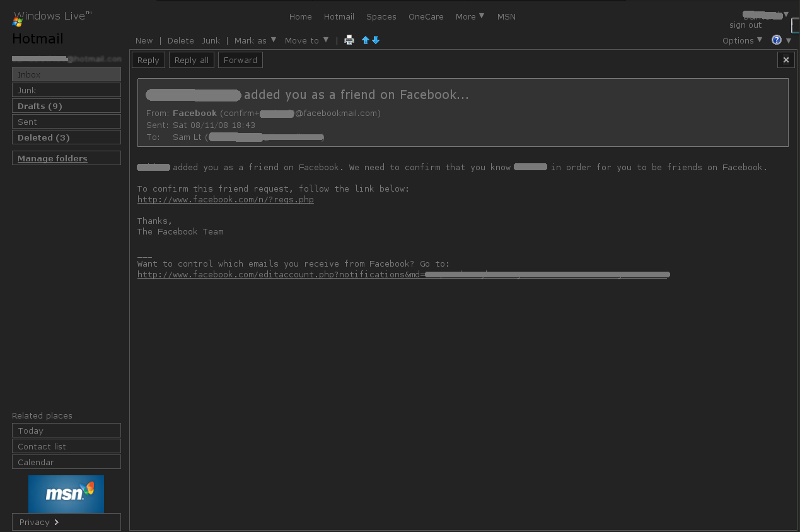The height and width of the screenshot is (532, 800).
Task: Click the email subject line
Action: pos(307,95)
